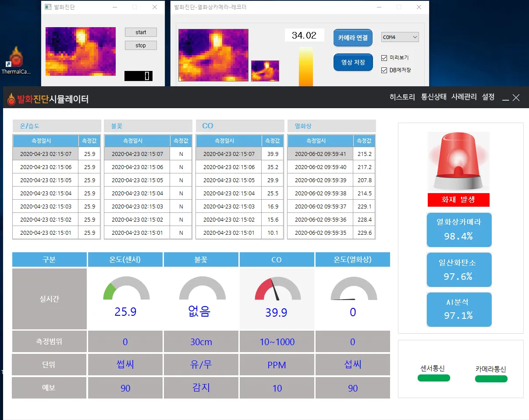Click the orange temperature level bar
Screen dimensions: 529x420
306,67
